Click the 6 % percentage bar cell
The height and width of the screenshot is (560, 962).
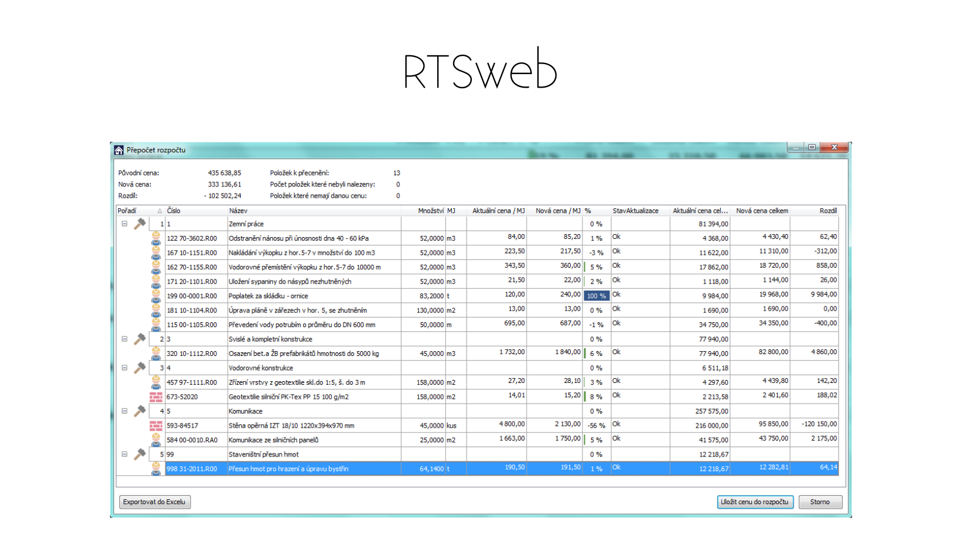(596, 354)
